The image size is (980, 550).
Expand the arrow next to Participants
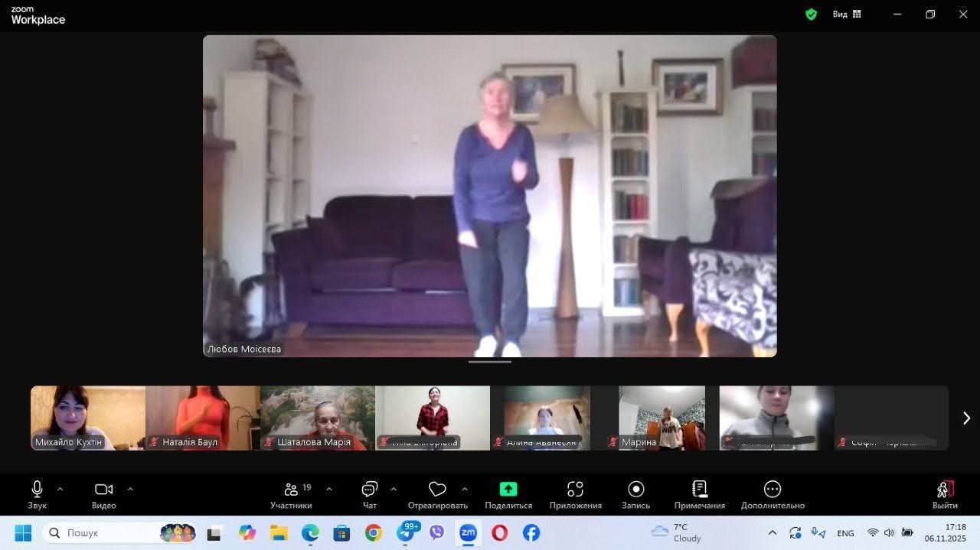[x=329, y=490]
